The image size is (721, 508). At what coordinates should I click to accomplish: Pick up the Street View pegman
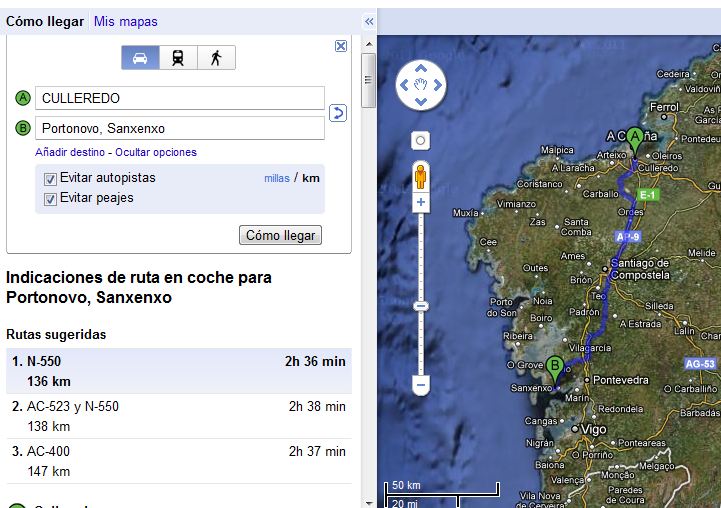point(420,177)
